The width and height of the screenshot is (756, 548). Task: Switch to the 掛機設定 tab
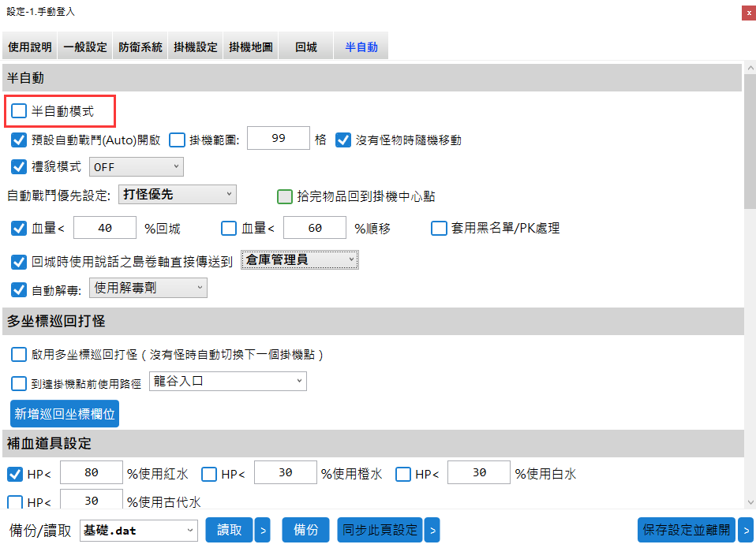click(x=196, y=47)
